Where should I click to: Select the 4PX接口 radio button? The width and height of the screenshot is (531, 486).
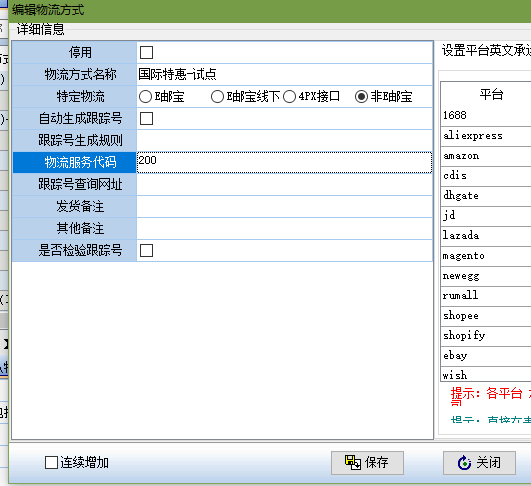289,97
